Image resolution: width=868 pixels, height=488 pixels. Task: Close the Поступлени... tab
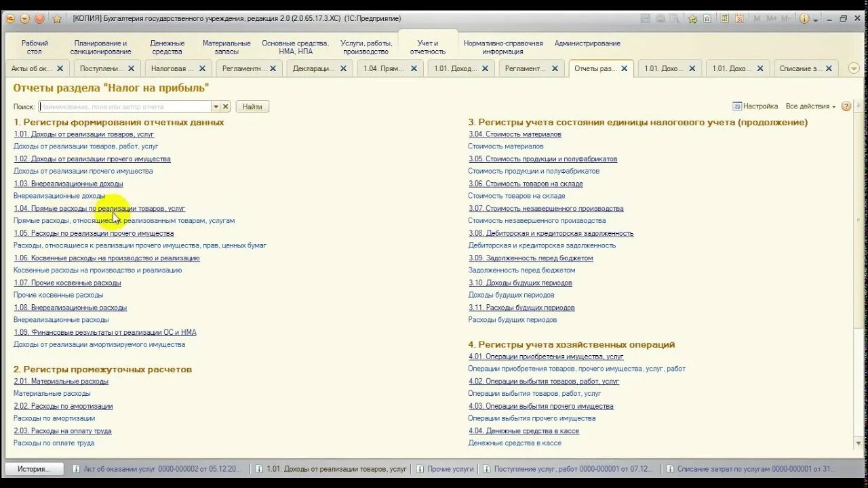131,68
